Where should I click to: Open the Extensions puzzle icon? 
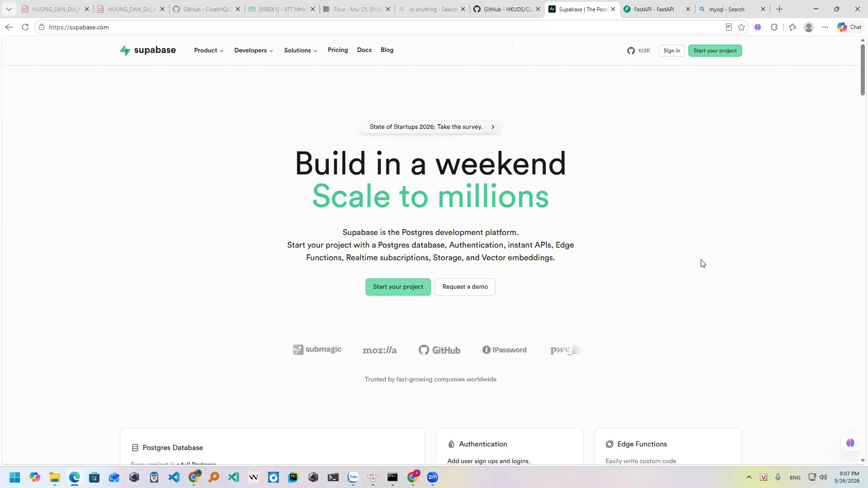tap(774, 27)
